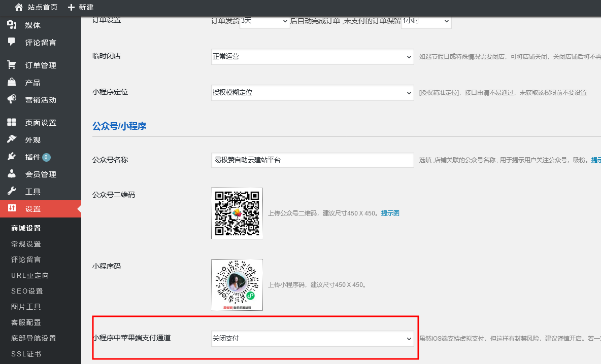
Task: Open the 小程序定位 dropdown
Action: (313, 93)
